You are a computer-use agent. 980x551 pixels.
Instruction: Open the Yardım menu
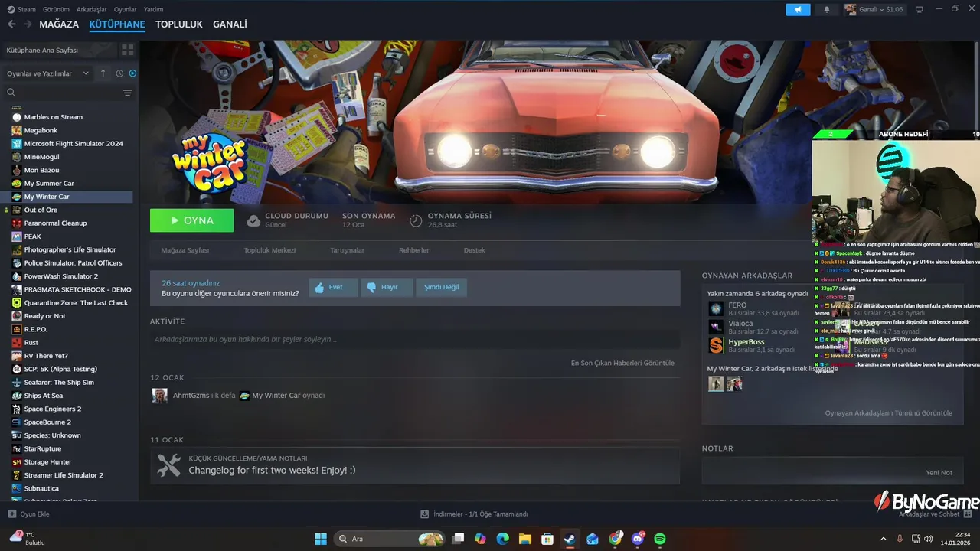(154, 9)
